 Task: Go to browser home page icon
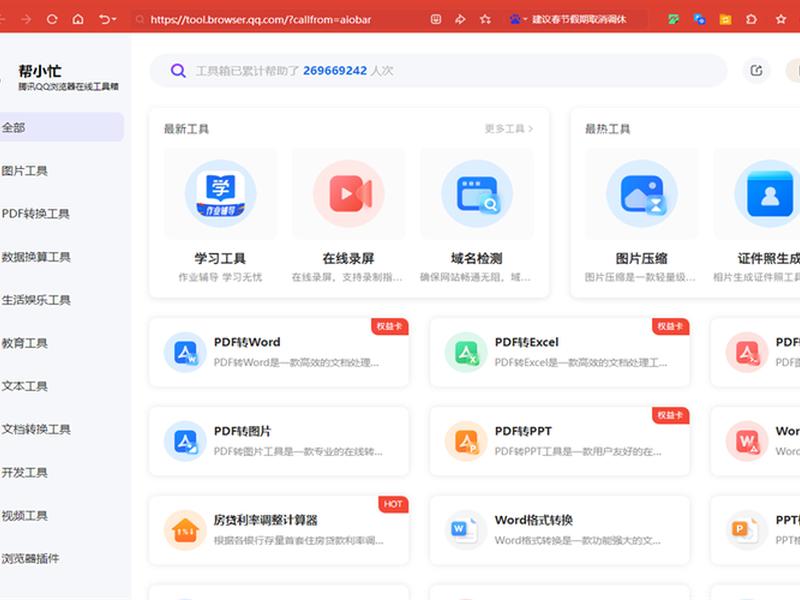point(78,19)
